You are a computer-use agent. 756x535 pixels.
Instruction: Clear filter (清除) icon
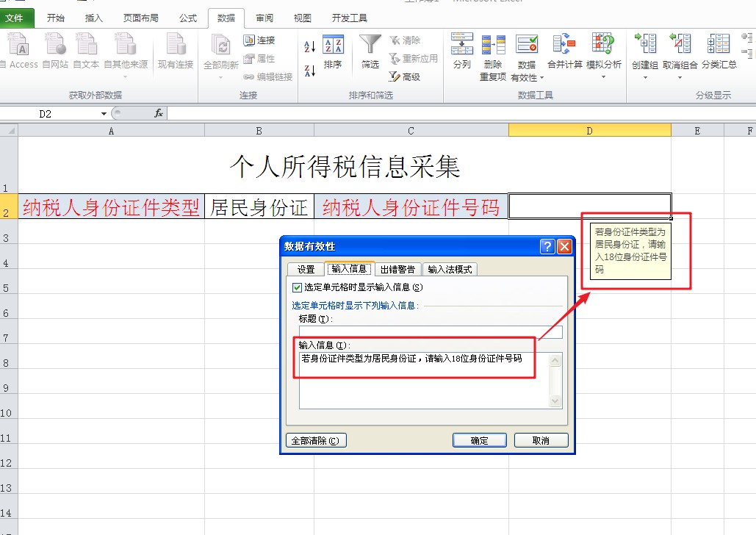pyautogui.click(x=405, y=40)
